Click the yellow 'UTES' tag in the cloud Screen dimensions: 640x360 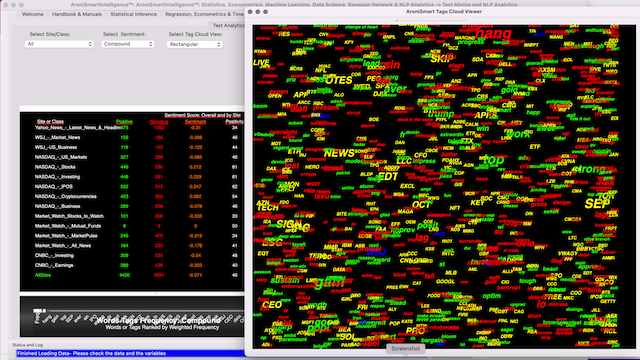point(338,80)
